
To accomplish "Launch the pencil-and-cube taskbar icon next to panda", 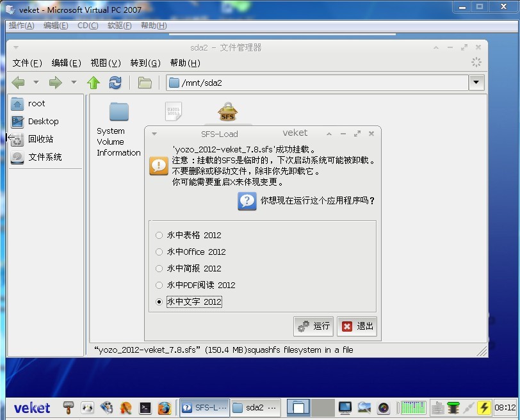I will click(x=107, y=408).
